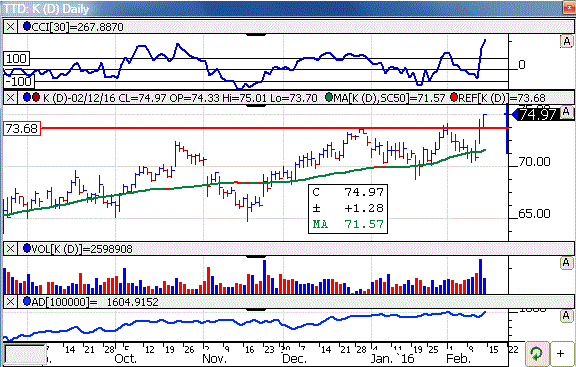Viewport: 576px width, 367px height.
Task: Click the Dec. month label on date axis
Action: click(295, 359)
